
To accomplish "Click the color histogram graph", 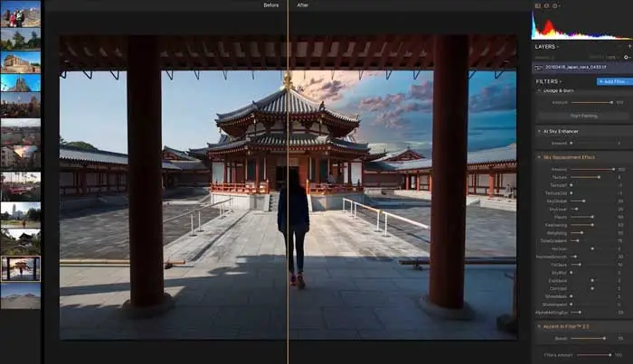I will click(x=581, y=25).
